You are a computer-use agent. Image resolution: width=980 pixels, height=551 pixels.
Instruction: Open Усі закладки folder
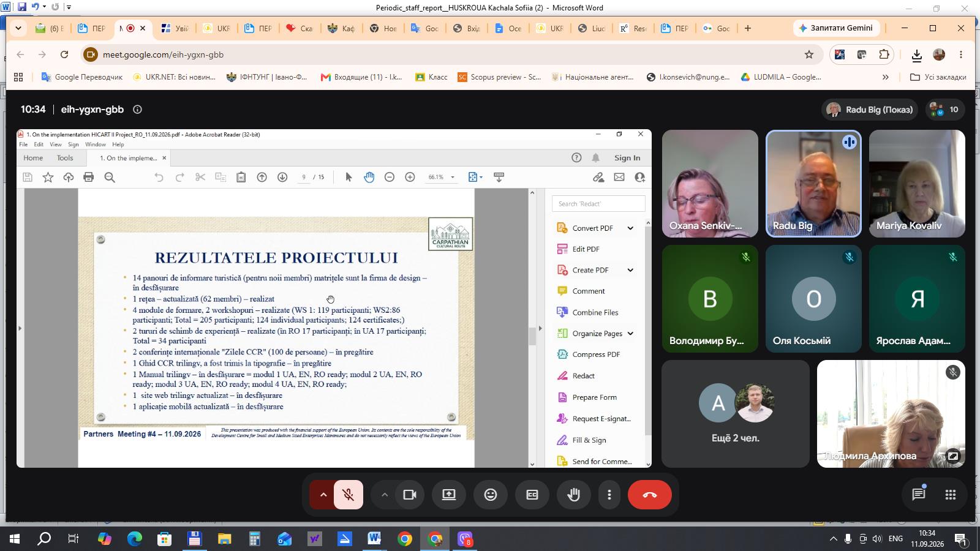pos(938,77)
